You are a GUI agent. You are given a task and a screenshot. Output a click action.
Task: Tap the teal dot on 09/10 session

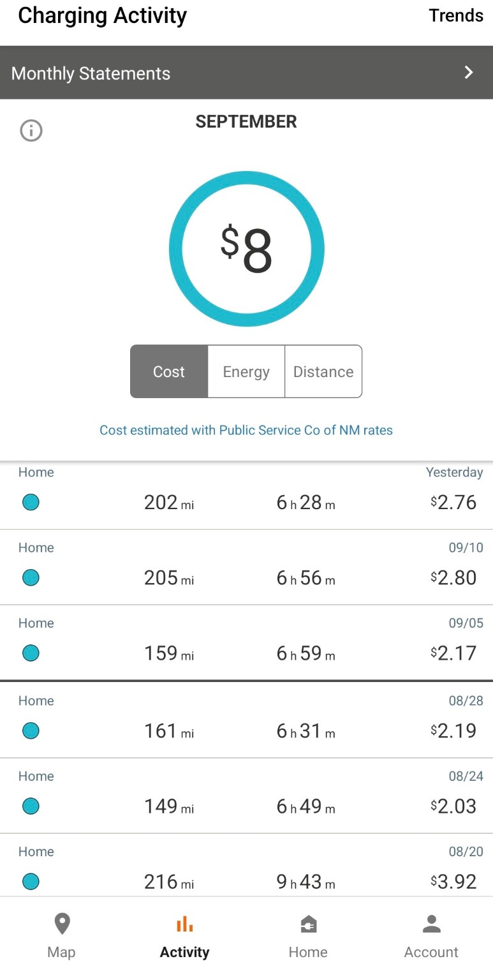point(31,577)
